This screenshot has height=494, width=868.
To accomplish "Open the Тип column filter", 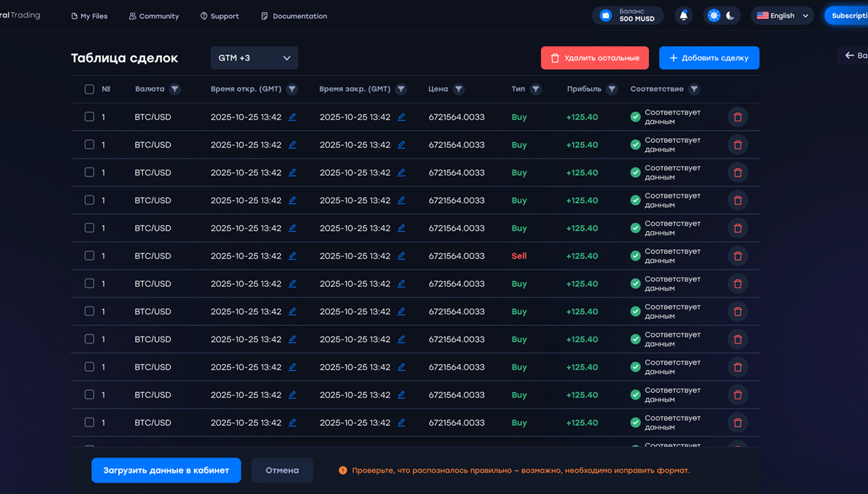I will (x=535, y=89).
